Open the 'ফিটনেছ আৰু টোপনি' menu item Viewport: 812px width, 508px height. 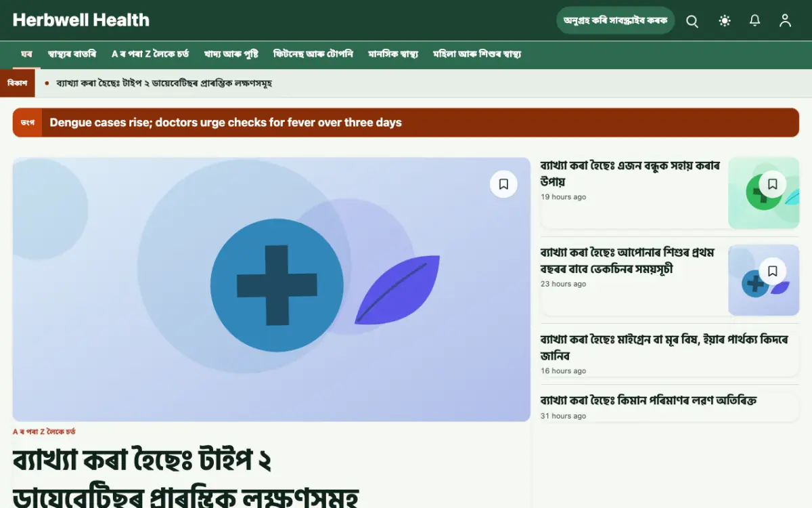pyautogui.click(x=313, y=54)
